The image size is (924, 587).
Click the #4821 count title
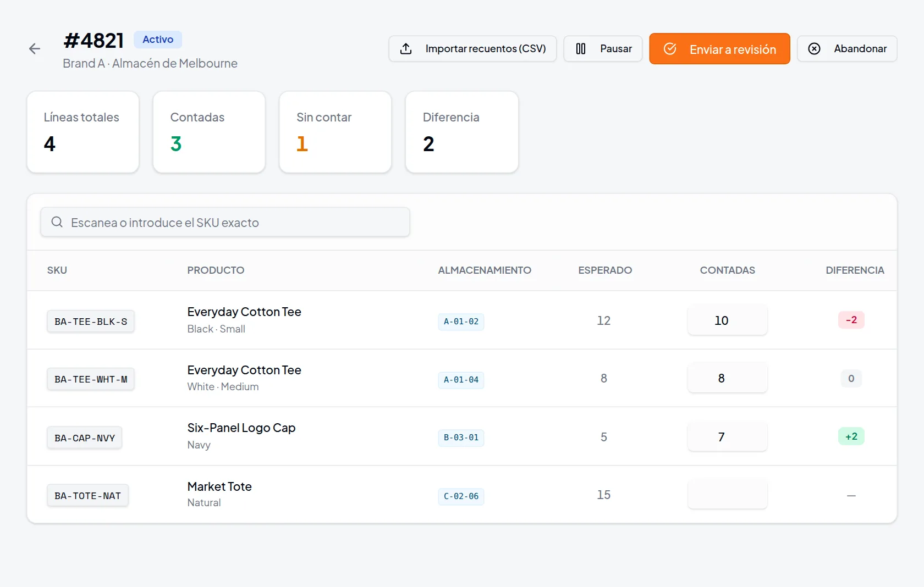pyautogui.click(x=94, y=41)
